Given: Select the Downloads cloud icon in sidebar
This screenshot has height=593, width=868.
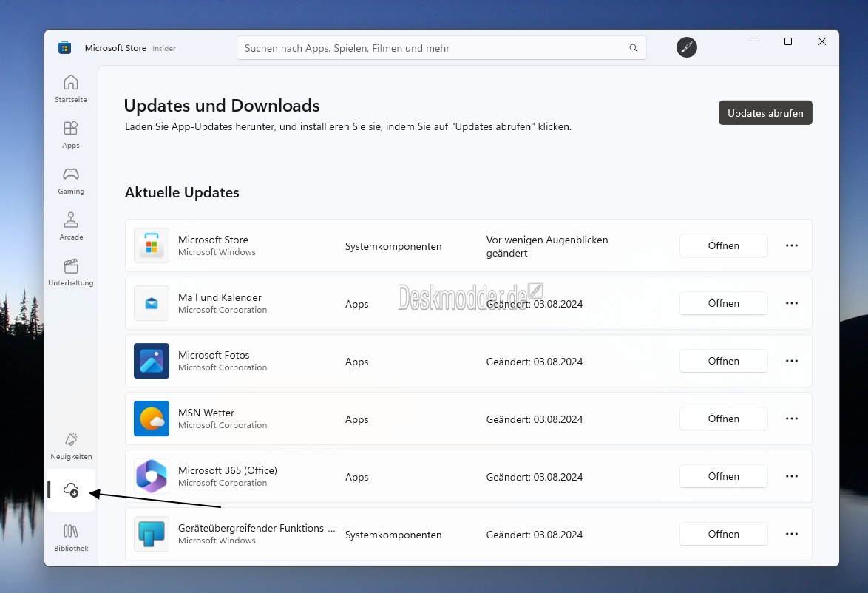Looking at the screenshot, I should [x=71, y=490].
